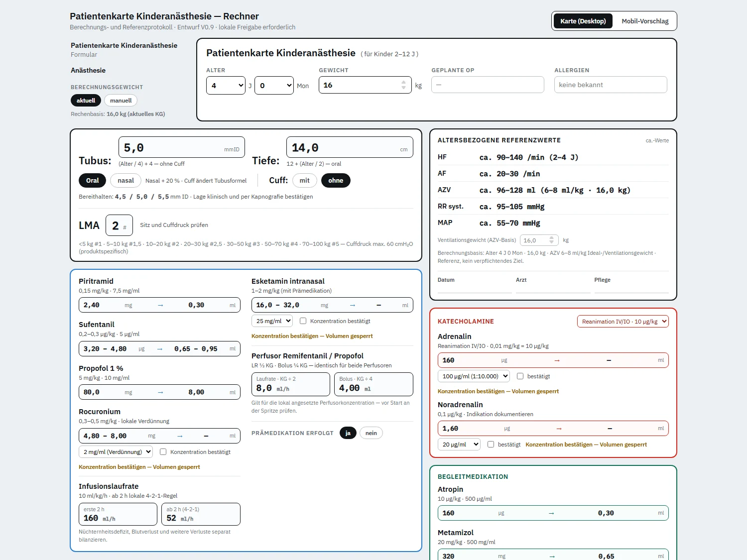Open Katecholamine Reanimation IV/IO dropdown

pos(622,322)
